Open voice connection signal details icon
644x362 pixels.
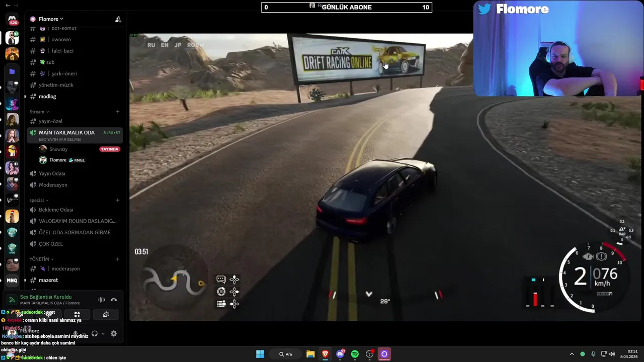tap(12, 300)
